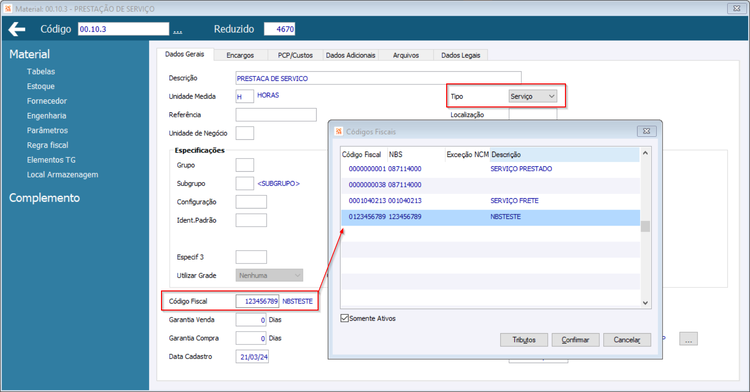This screenshot has height=392, width=750.
Task: Click the list scroll up arrow
Action: tap(645, 153)
